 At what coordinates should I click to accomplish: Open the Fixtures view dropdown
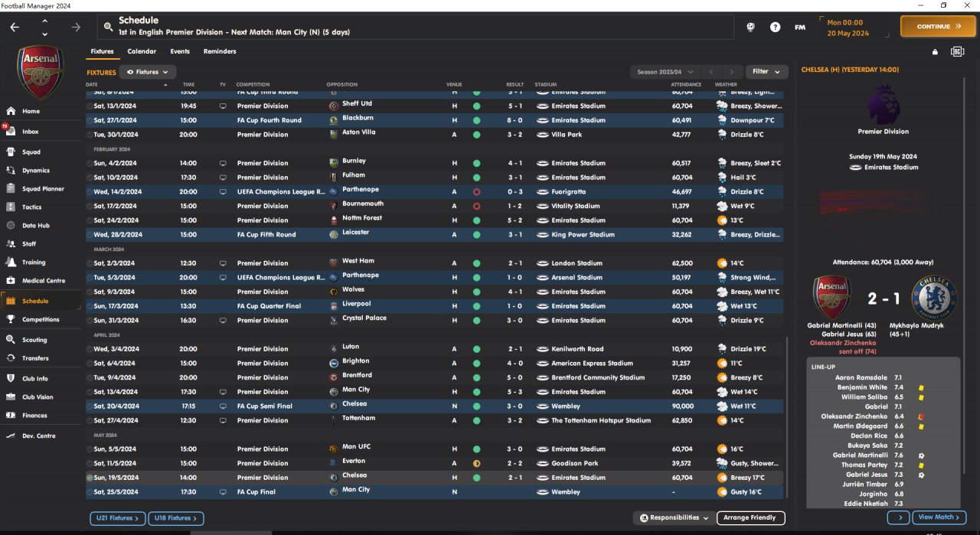[147, 72]
